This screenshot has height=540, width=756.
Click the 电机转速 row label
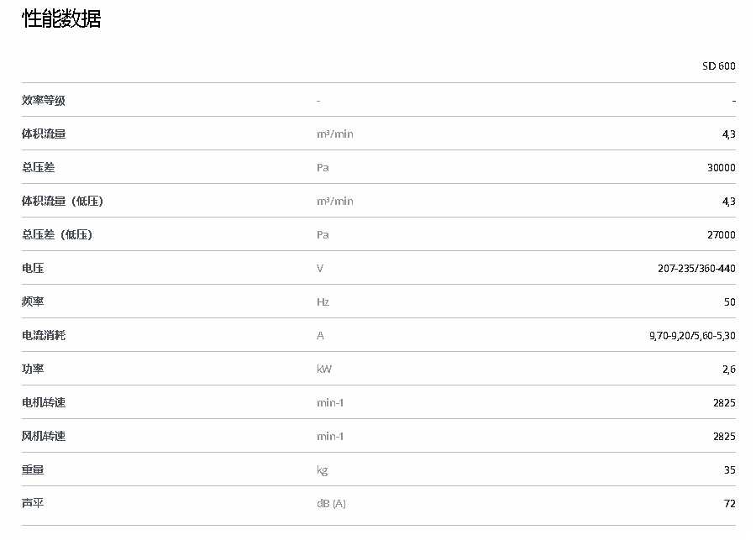44,403
